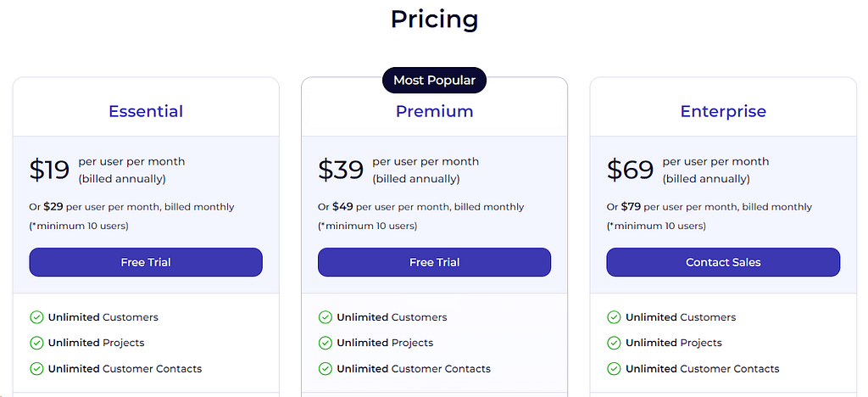Screen dimensions: 868x397
Task: Click Essential Unlimited Customer Contacts checkmark
Action: coord(36,368)
